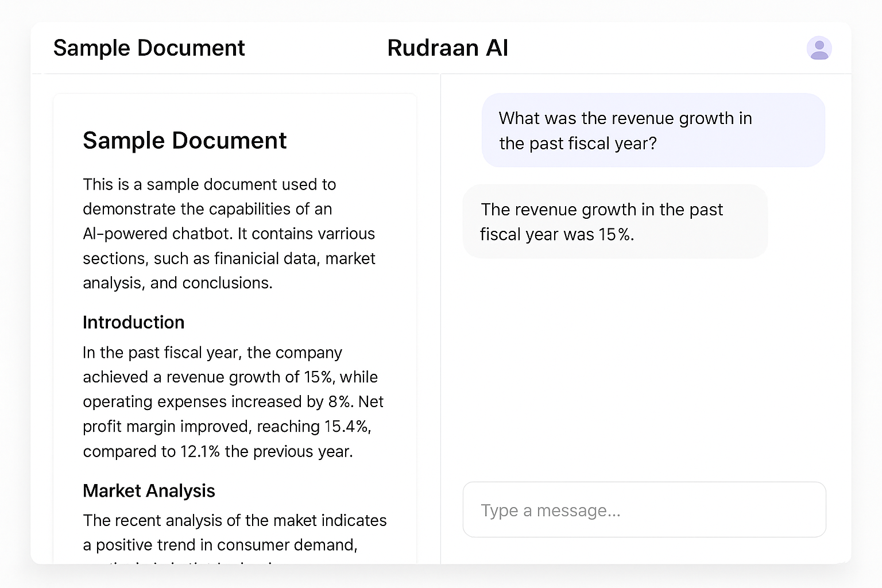This screenshot has width=882, height=588.
Task: Click the large "Sample Document" heading in document
Action: click(x=184, y=141)
